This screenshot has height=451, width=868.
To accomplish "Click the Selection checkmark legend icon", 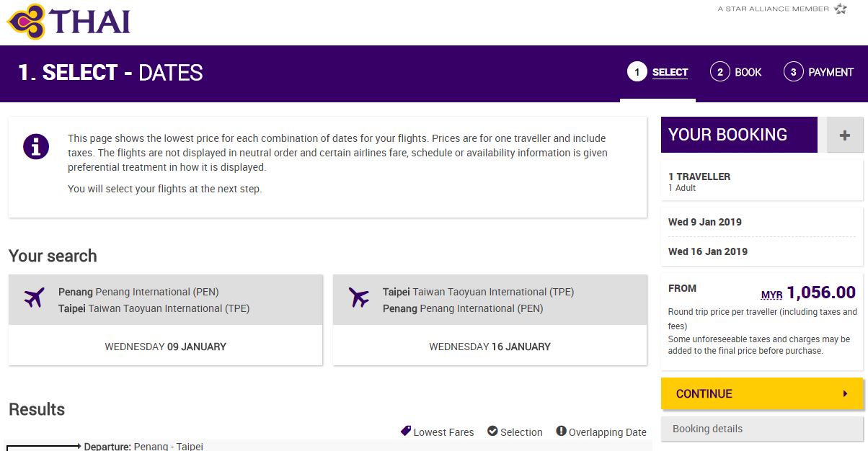I will [x=492, y=432].
